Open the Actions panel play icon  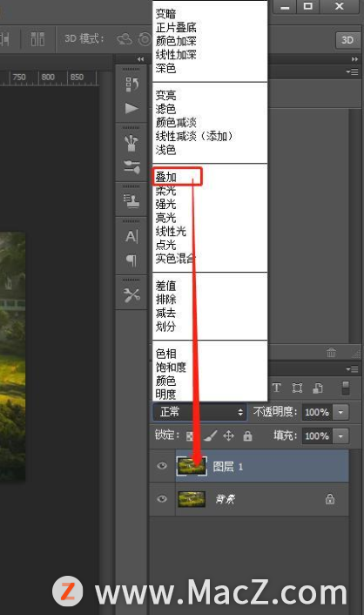[x=131, y=108]
